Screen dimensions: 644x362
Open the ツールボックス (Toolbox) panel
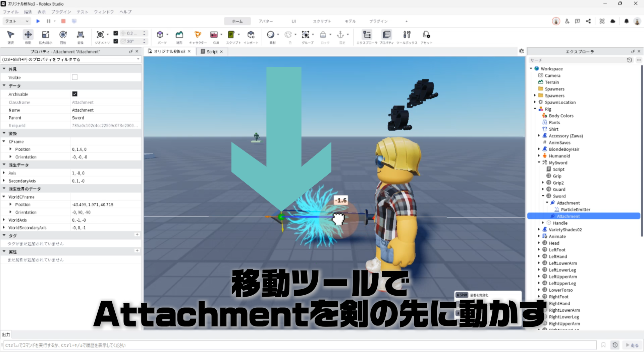(407, 35)
